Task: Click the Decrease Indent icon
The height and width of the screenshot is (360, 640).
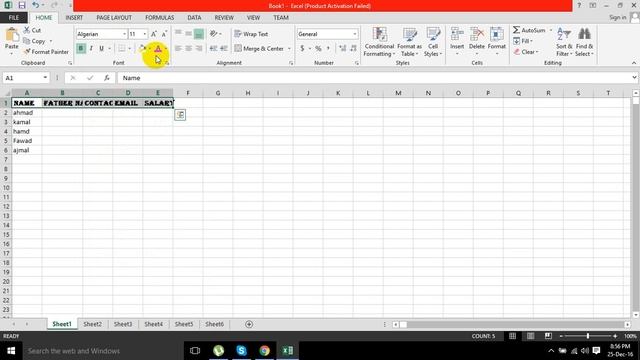Action: tap(213, 49)
